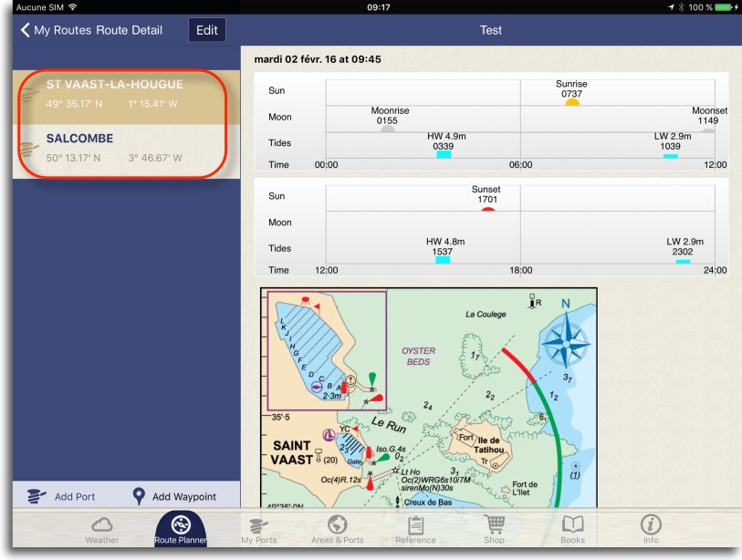Open the Info tab
Image resolution: width=742 pixels, height=560 pixels.
(651, 530)
